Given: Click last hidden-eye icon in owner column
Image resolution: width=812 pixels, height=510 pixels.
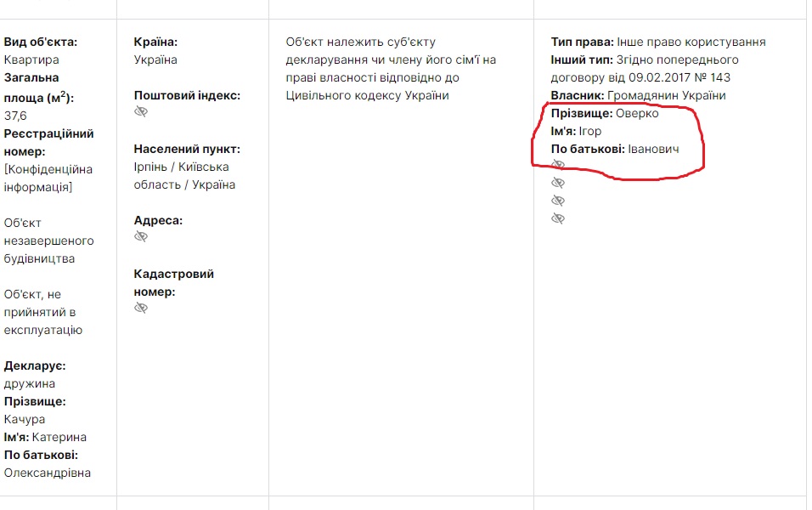Looking at the screenshot, I should click(x=558, y=218).
